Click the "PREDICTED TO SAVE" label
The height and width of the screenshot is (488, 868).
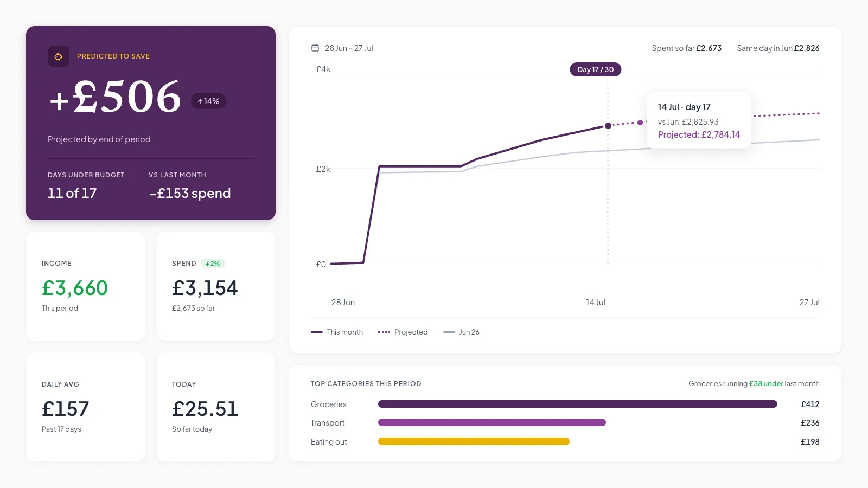click(x=113, y=56)
